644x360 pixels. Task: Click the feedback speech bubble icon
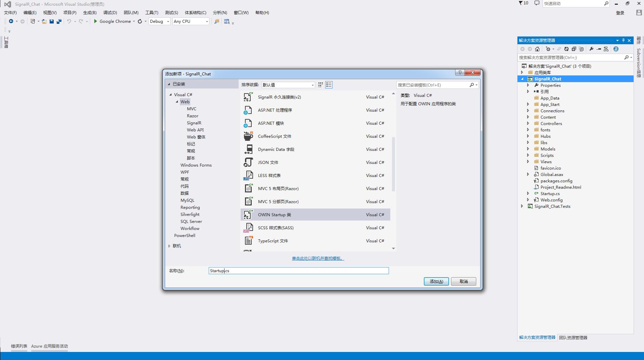[537, 3]
